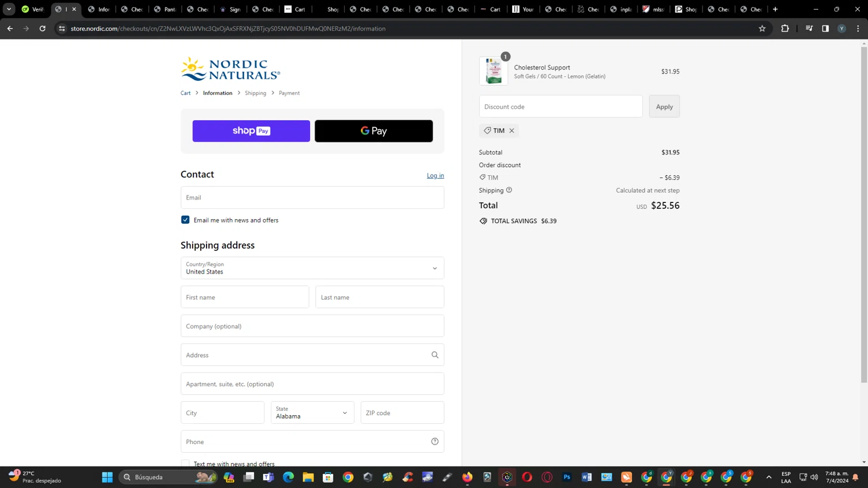Click the ZIP code field
The width and height of the screenshot is (868, 488).
pyautogui.click(x=402, y=413)
